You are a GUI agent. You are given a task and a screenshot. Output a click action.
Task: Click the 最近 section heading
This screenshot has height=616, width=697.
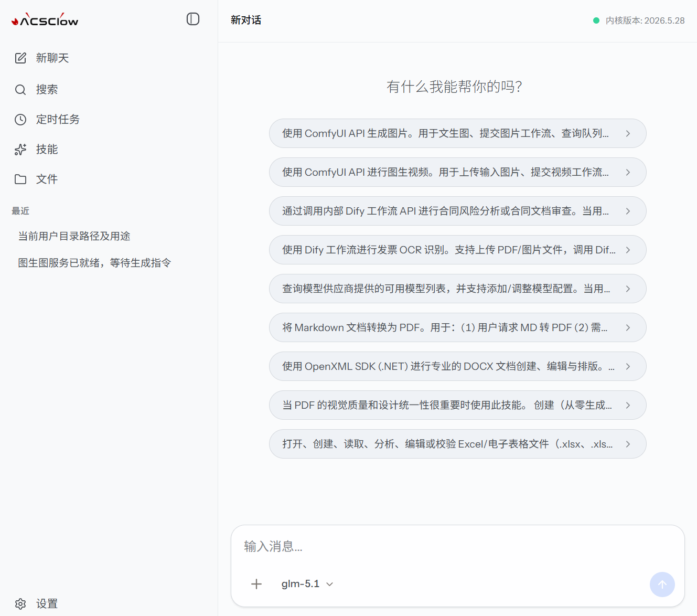click(20, 211)
